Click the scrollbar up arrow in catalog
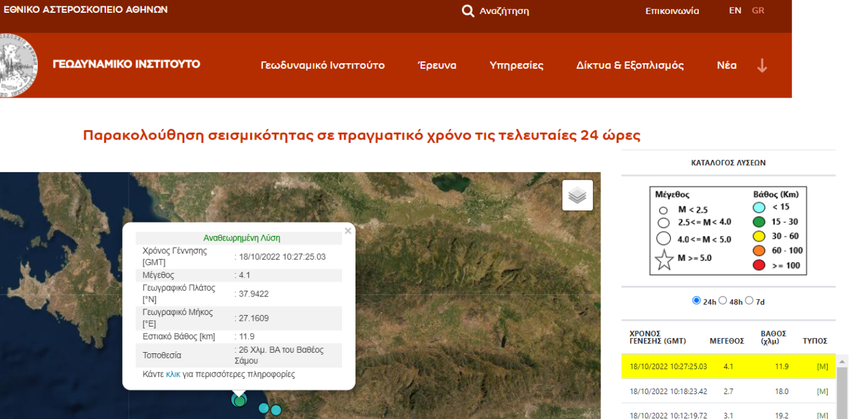Image resolution: width=868 pixels, height=419 pixels. [x=842, y=361]
